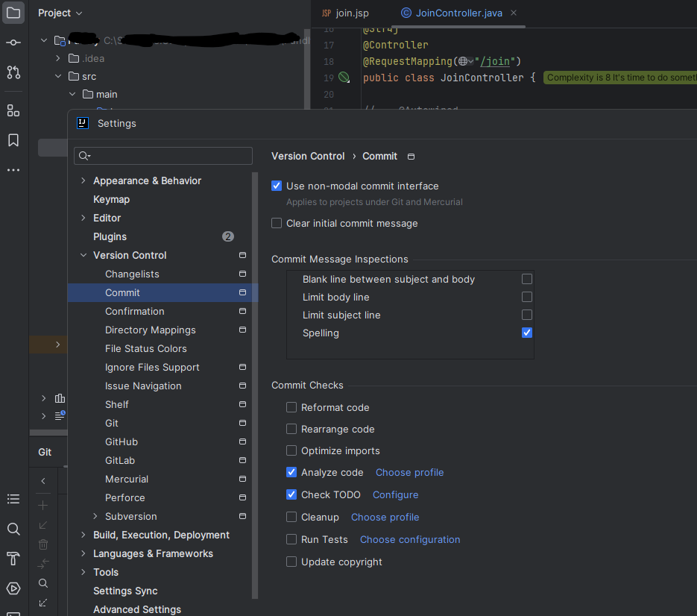Enable Clear initial commit message
Screen dimensions: 697x616
click(277, 223)
